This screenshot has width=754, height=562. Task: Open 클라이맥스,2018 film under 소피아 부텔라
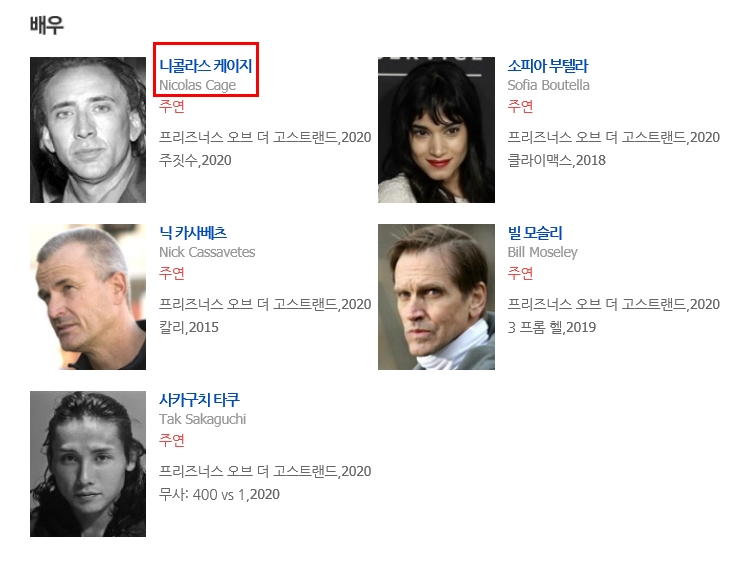(556, 160)
